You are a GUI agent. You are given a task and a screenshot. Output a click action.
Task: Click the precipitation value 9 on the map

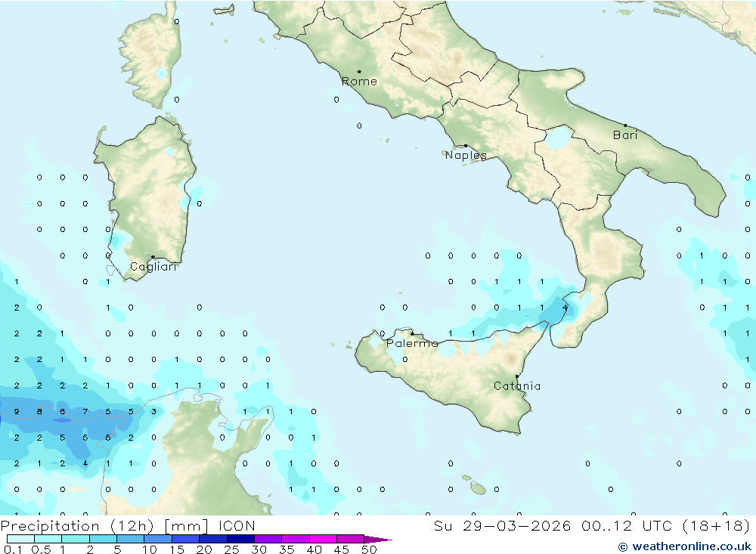[17, 412]
